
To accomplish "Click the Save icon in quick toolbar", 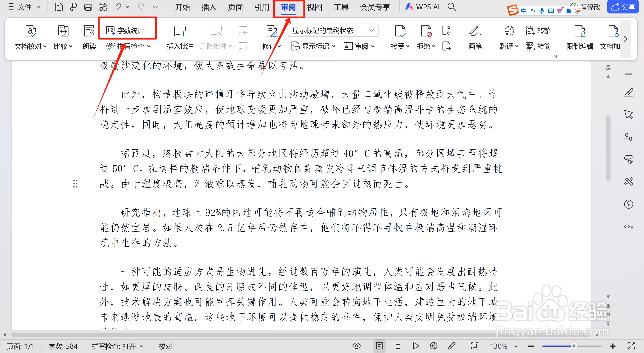I will 59,7.
